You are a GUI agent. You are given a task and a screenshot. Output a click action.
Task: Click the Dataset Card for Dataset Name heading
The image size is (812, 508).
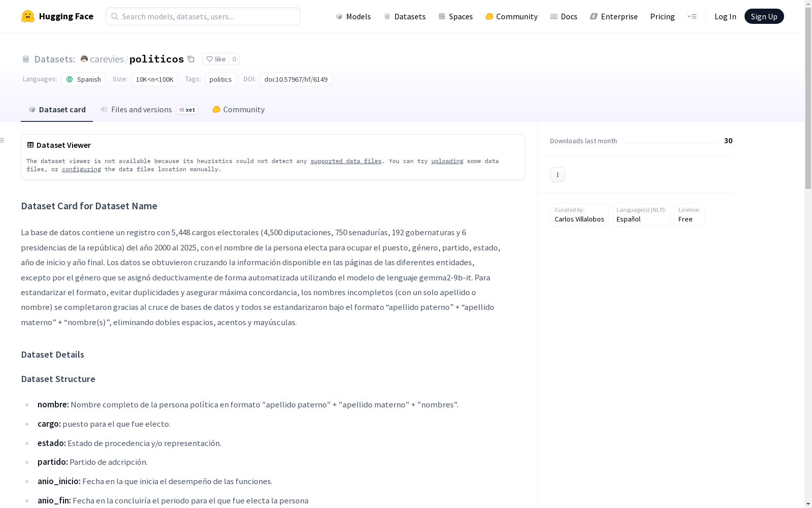(89, 206)
